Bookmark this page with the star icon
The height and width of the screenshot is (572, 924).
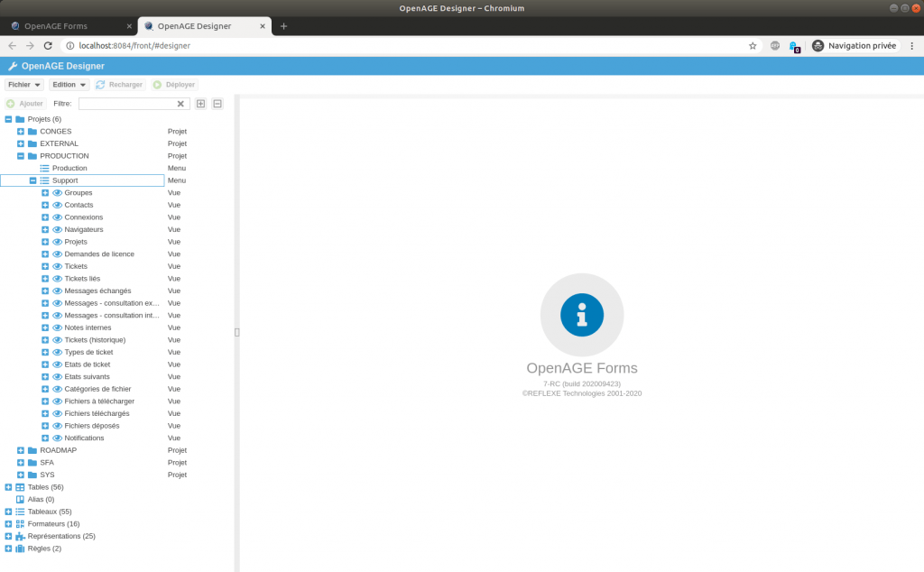tap(753, 46)
